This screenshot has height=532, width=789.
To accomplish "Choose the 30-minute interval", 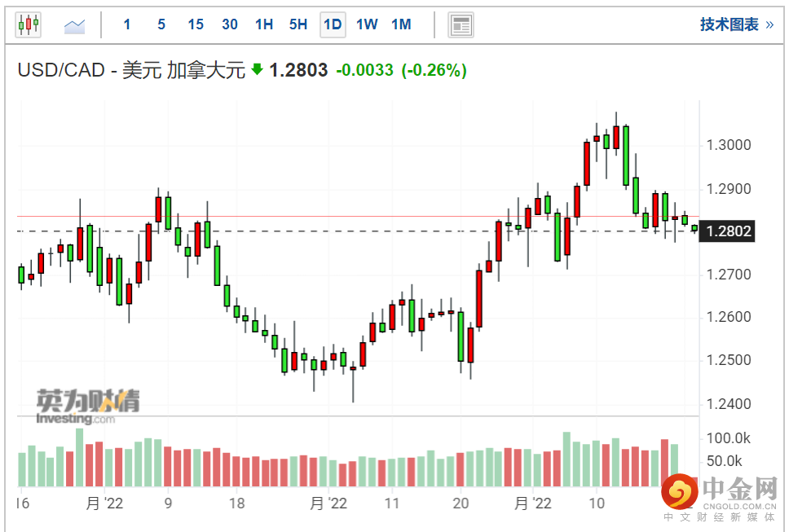I will 230,24.
